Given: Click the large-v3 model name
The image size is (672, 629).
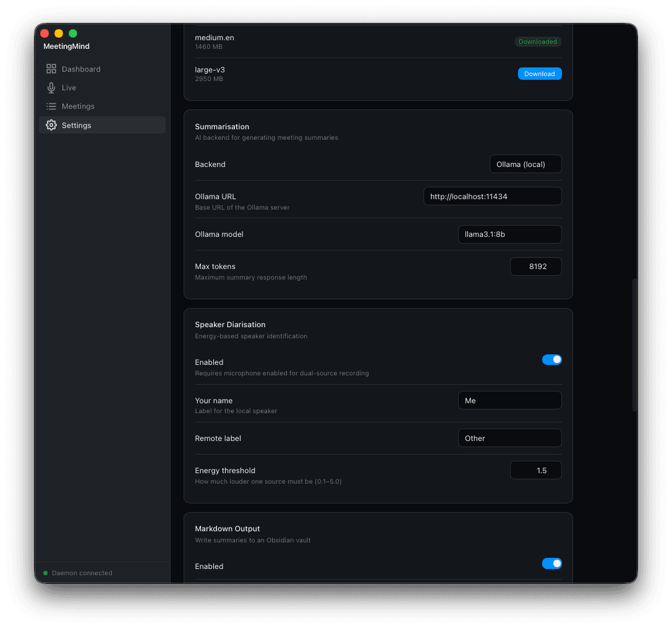Looking at the screenshot, I should (x=210, y=70).
